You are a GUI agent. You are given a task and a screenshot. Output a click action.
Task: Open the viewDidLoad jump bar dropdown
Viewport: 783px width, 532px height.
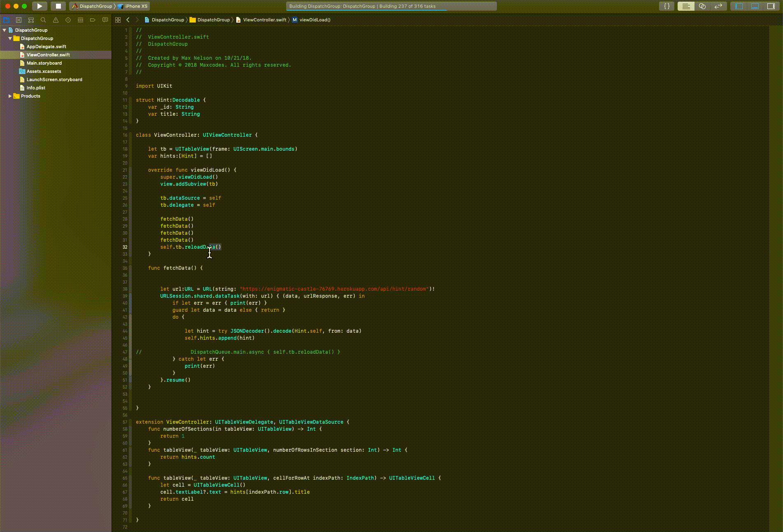(x=315, y=19)
